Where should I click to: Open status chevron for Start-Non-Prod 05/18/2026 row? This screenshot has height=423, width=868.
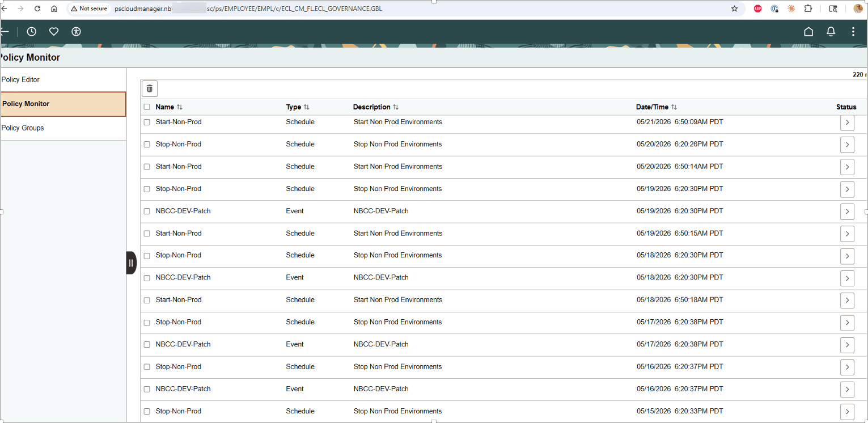click(847, 301)
